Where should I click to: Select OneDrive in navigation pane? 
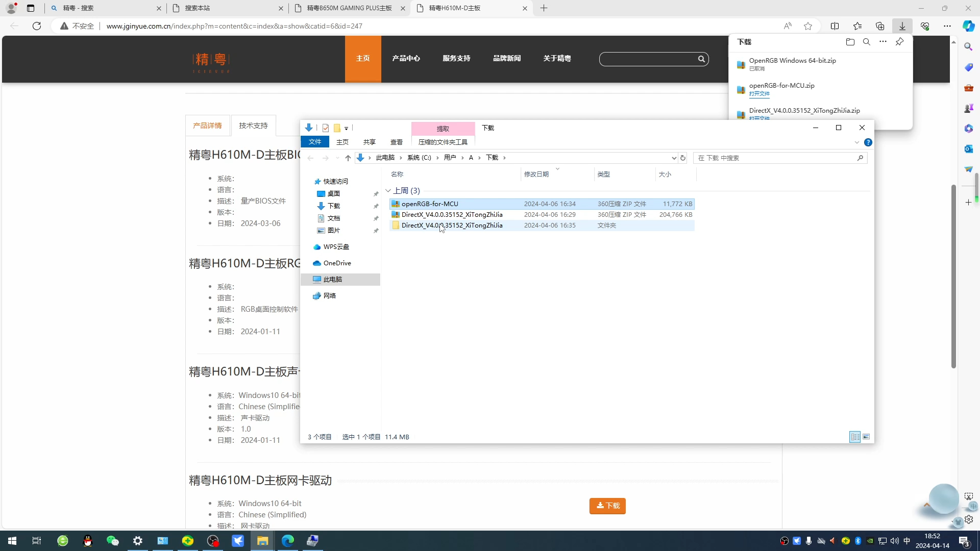click(x=337, y=263)
